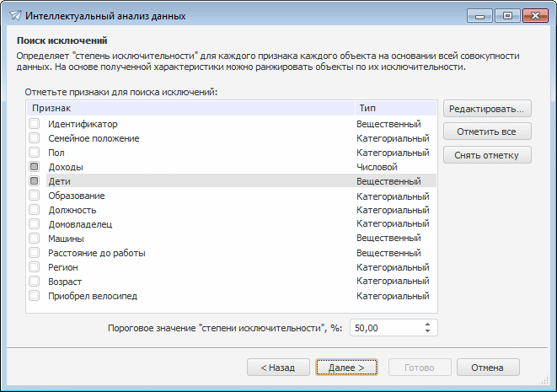Image resolution: width=557 pixels, height=392 pixels.
Task: Enable the Образование checkbox
Action: [35, 196]
